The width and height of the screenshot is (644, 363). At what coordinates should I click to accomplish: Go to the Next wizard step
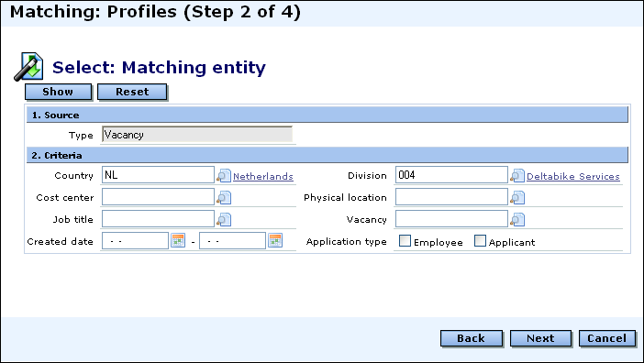(x=541, y=338)
